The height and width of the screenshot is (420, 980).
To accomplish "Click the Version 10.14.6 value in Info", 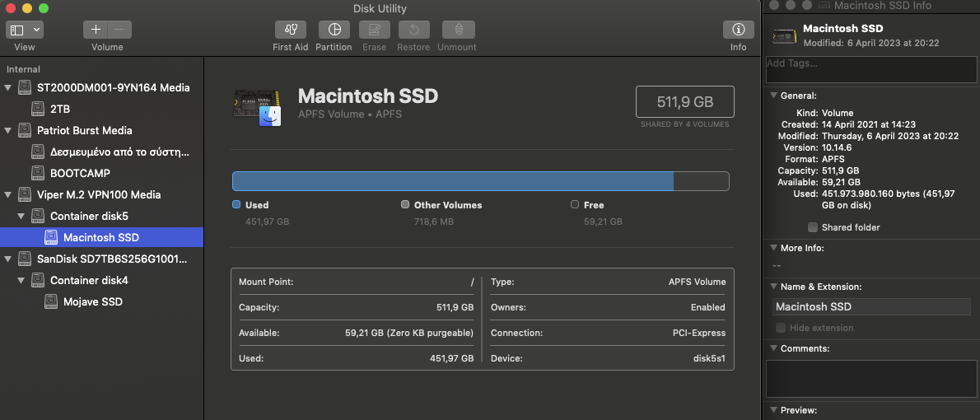I will point(836,147).
